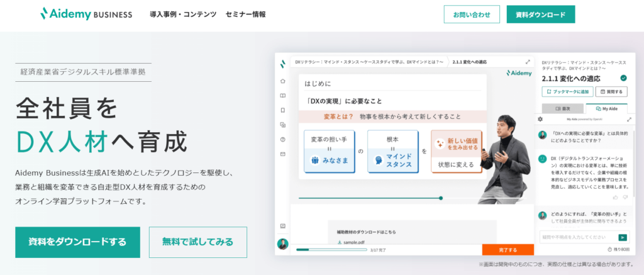Click the open-book icon in lesson sidebar
This screenshot has height=275, width=644.
point(282,96)
